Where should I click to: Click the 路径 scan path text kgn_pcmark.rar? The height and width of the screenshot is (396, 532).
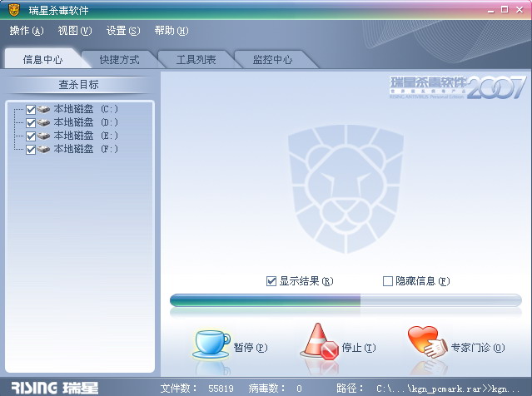[x=448, y=389]
